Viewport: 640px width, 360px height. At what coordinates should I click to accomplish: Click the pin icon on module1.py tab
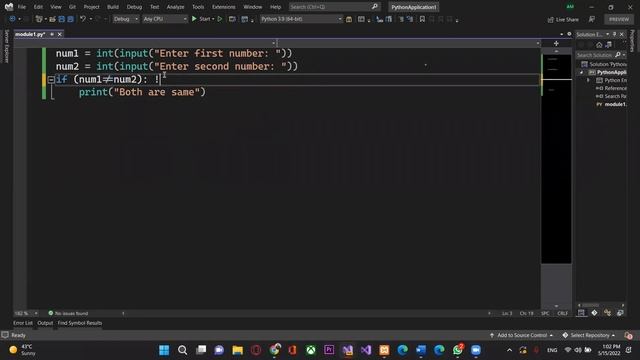(x=52, y=34)
